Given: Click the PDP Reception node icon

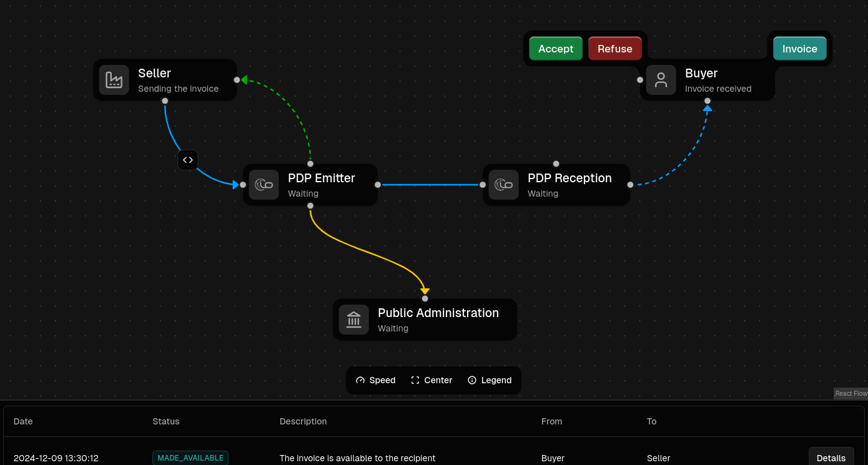Looking at the screenshot, I should pyautogui.click(x=503, y=185).
